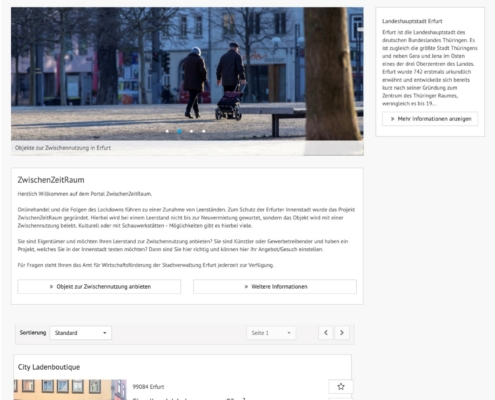Select the fourth carousel dot indicator
Image resolution: width=495 pixels, height=400 pixels.
pos(203,131)
